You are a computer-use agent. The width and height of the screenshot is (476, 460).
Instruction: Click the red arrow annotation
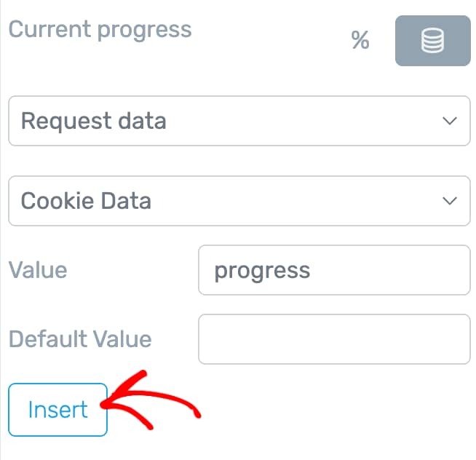click(150, 400)
